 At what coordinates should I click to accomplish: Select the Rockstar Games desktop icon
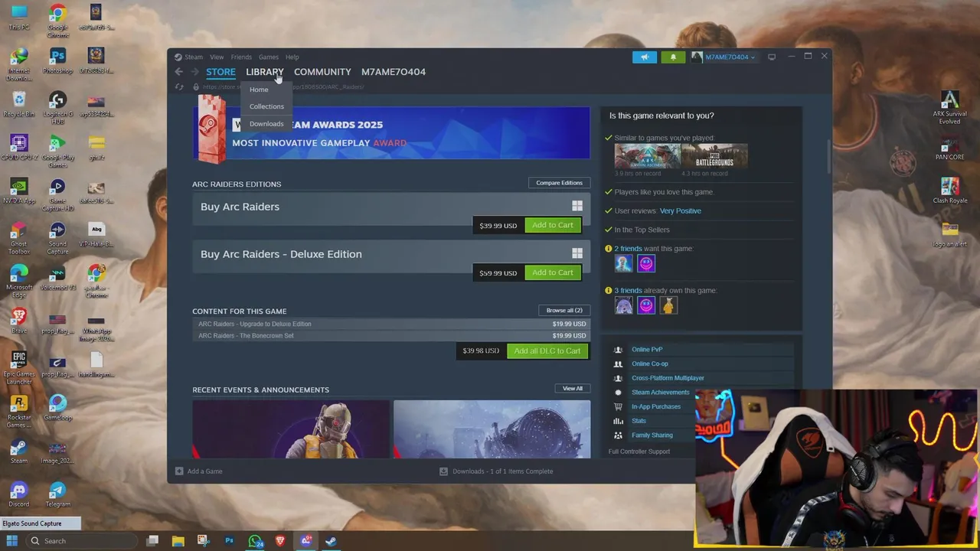19,412
